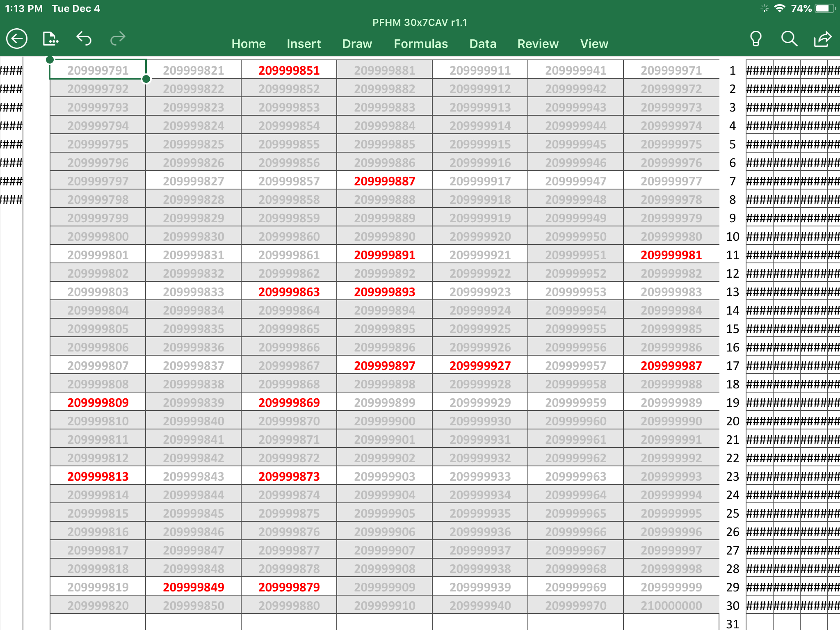Screen dimensions: 840x630
Task: Select cell containing 210000000
Action: [x=671, y=606]
